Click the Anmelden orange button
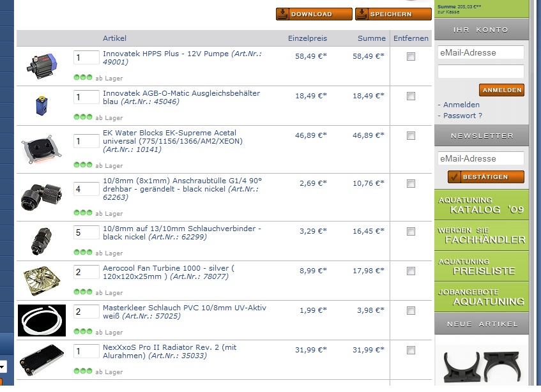The image size is (541, 392). point(501,90)
